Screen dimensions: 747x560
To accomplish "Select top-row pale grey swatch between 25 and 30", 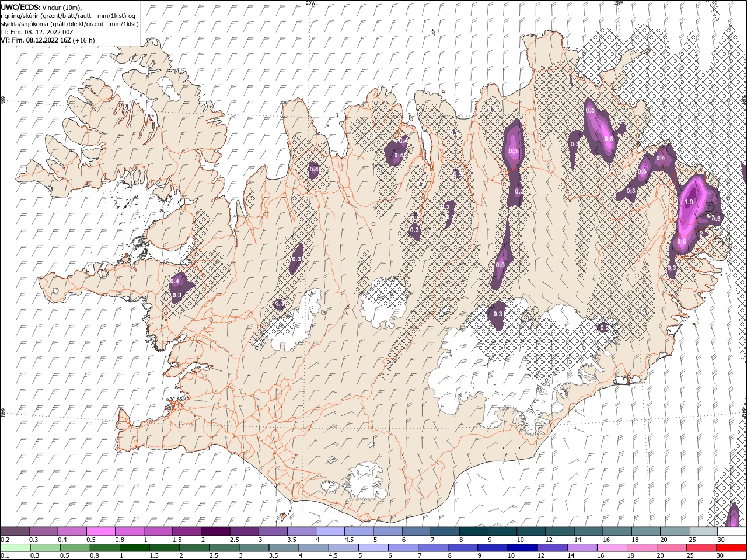I will [x=703, y=531].
